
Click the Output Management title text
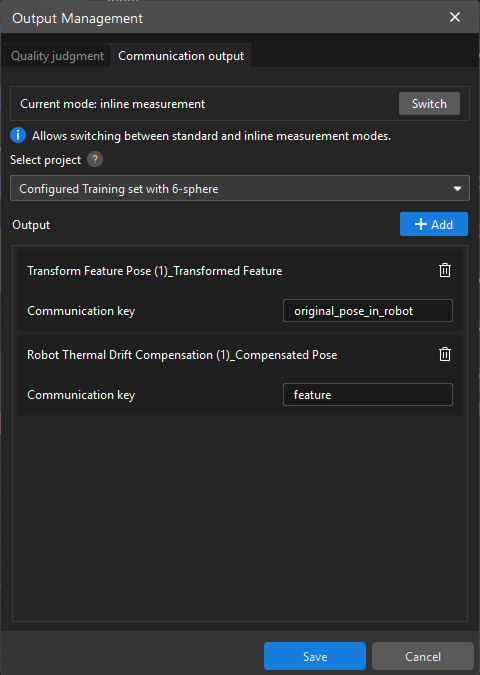click(x=77, y=19)
